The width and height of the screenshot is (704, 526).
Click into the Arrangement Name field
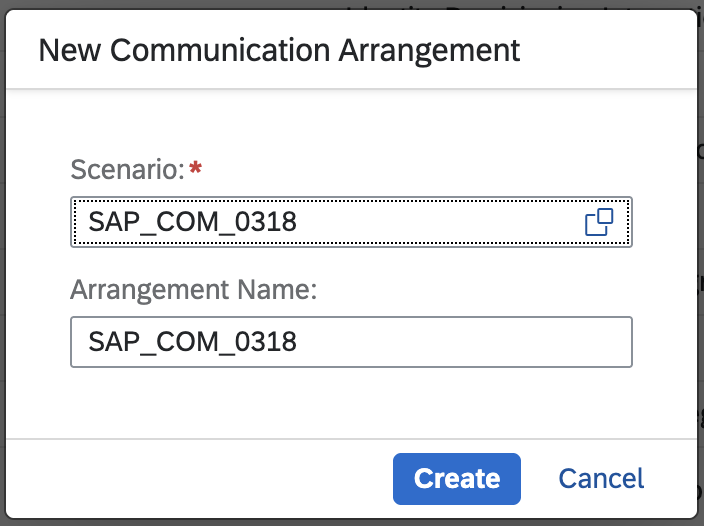pyautogui.click(x=351, y=342)
